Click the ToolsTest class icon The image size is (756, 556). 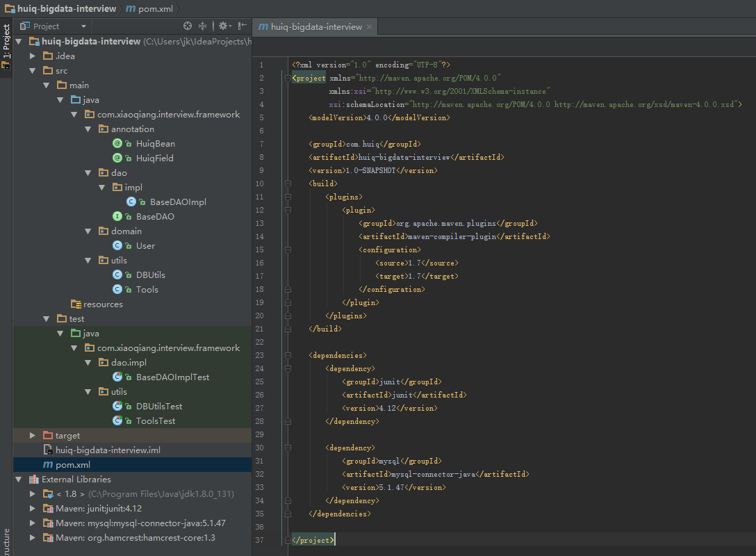[117, 420]
